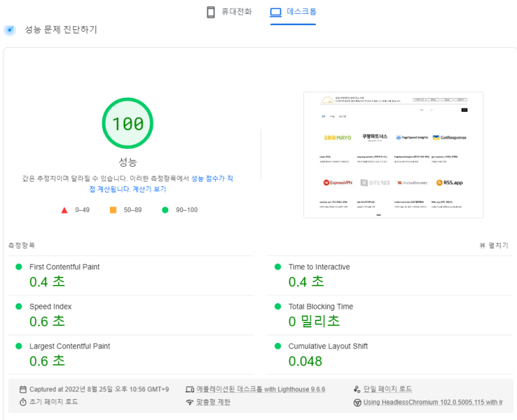This screenshot has height=420, width=517.
Task: Click the Total Blocking Time metric label
Action: [x=321, y=307]
